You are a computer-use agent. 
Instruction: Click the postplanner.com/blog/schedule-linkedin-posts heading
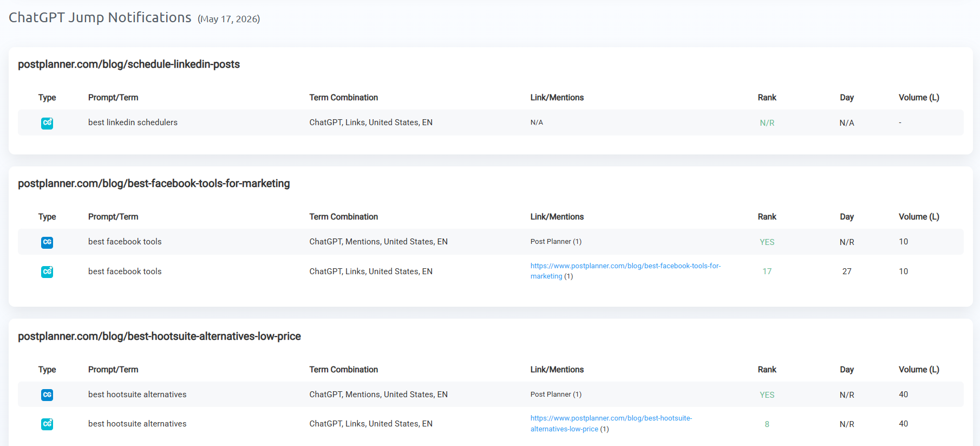(x=129, y=64)
